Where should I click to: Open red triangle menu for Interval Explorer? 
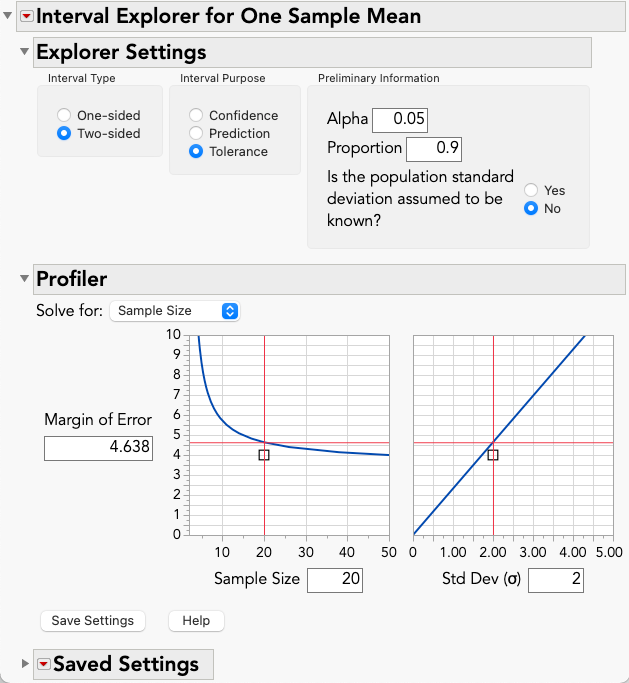pos(27,17)
